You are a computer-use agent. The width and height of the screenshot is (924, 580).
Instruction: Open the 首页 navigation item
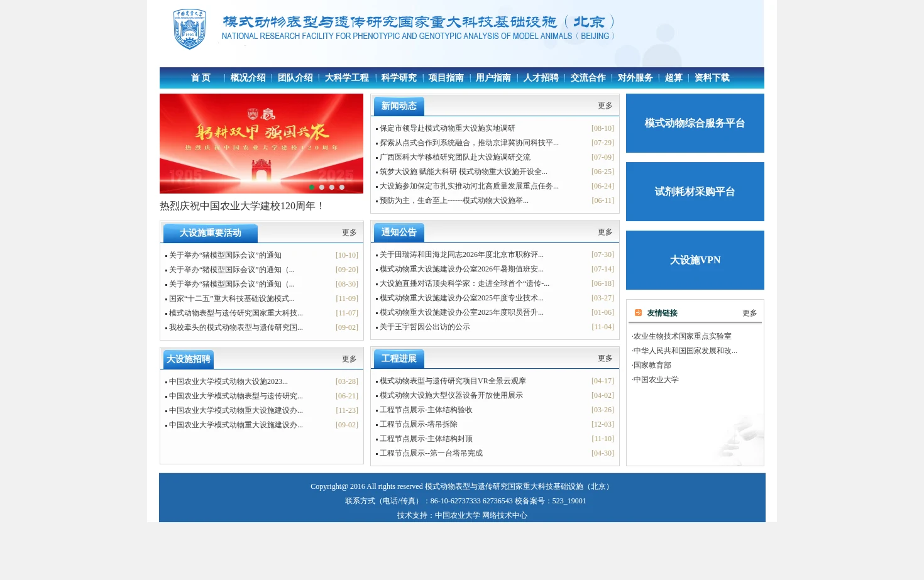(201, 78)
